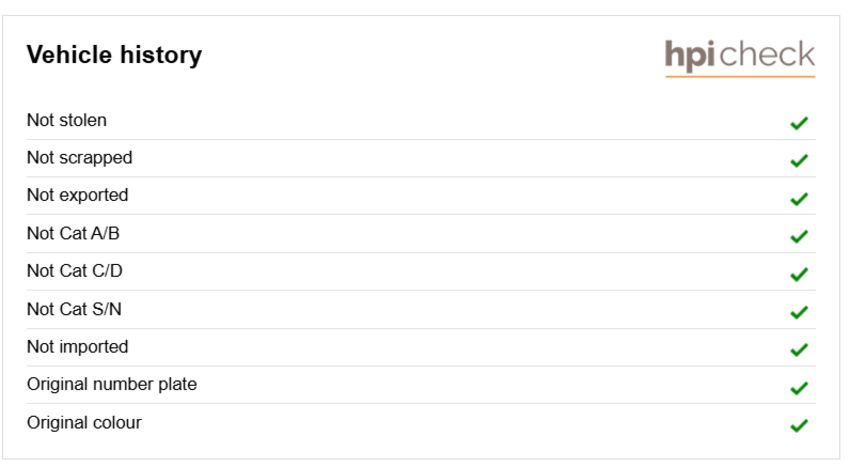Select the Not imported label

pos(78,347)
